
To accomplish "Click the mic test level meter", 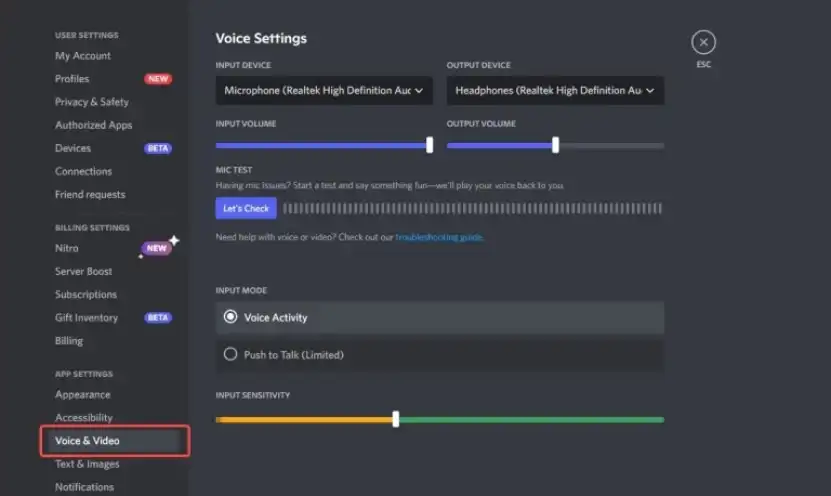I will pyautogui.click(x=472, y=208).
